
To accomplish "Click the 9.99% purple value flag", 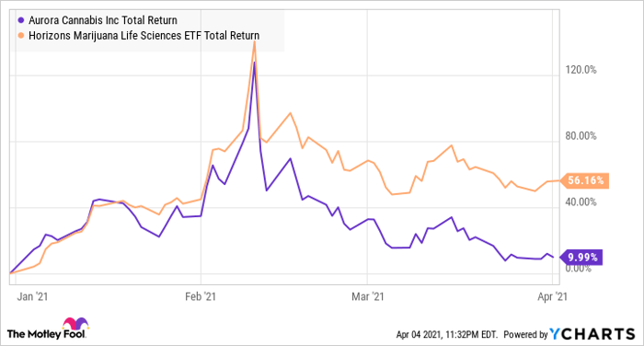I will click(581, 258).
